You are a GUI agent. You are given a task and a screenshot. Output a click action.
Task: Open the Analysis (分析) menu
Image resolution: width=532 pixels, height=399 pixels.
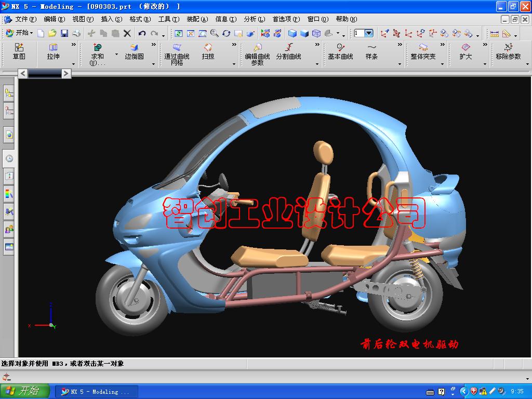(x=254, y=19)
